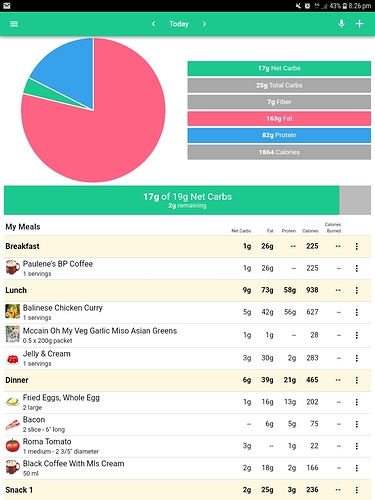
Task: Tap the microphone voice input icon
Action: click(x=341, y=24)
